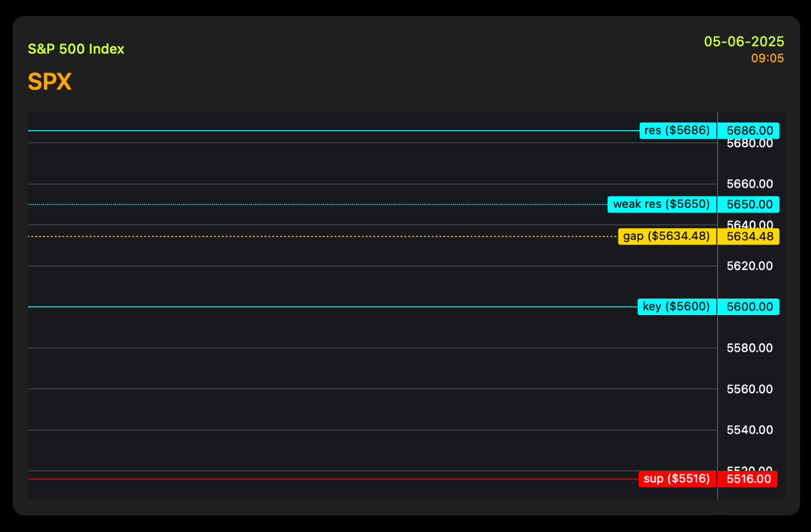This screenshot has width=811, height=532.
Task: Click the 5660.00 axis value
Action: coord(749,184)
